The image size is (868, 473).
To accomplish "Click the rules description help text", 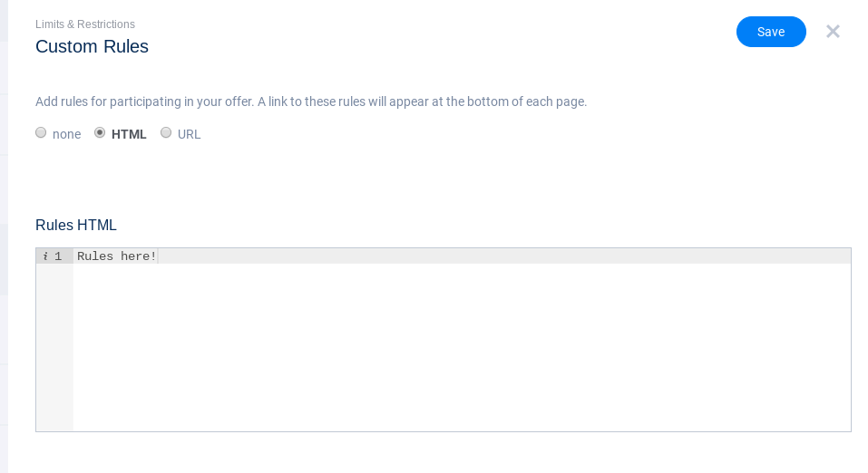I will click(311, 101).
